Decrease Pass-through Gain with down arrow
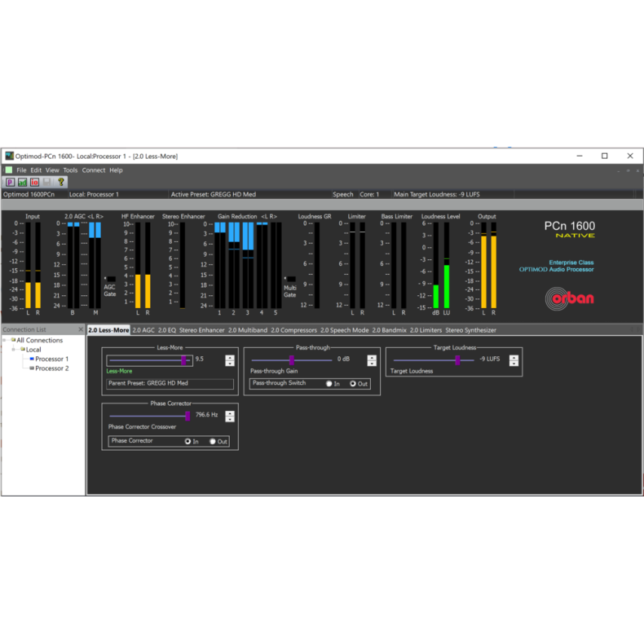The width and height of the screenshot is (644, 644). 372,364
